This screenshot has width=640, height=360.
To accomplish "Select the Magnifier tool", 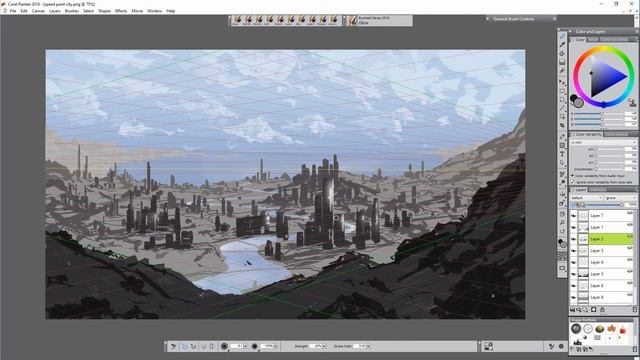I will pyautogui.click(x=562, y=223).
